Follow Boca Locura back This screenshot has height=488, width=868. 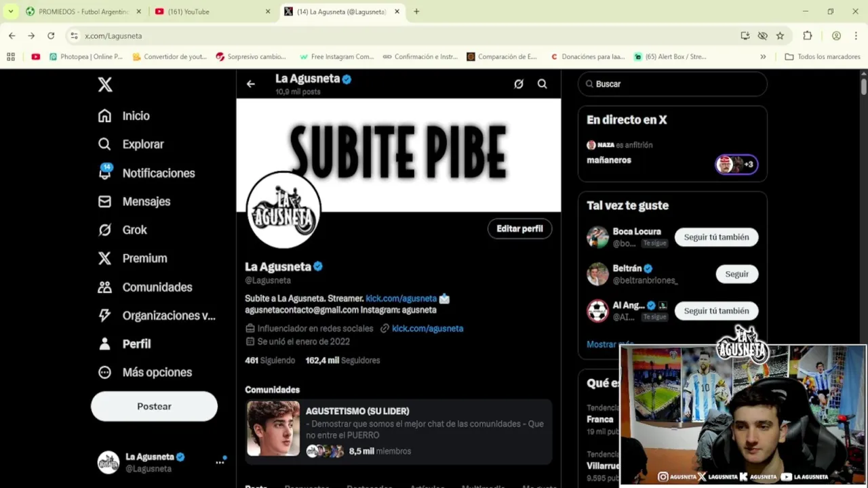tap(716, 237)
